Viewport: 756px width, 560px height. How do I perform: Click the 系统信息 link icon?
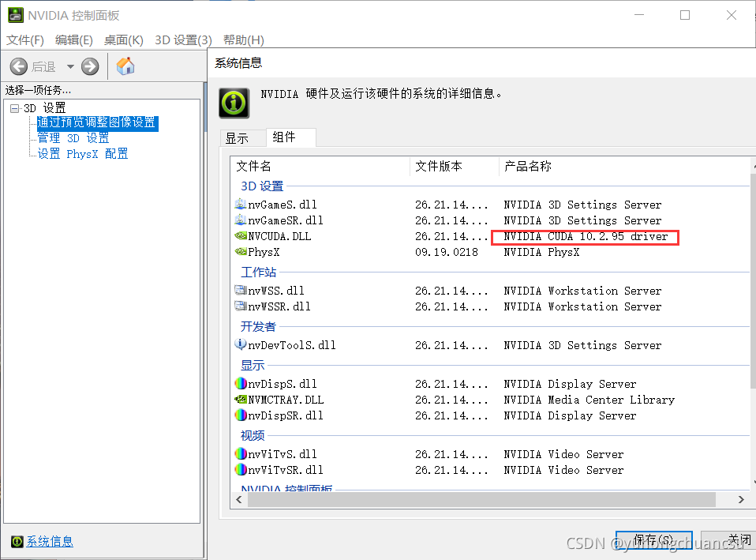pos(17,542)
